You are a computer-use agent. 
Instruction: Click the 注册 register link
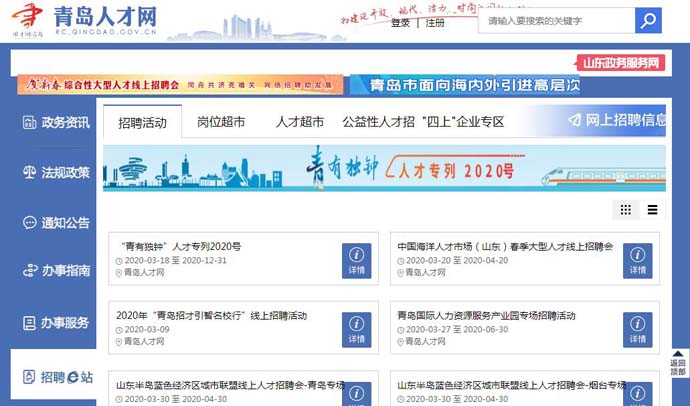(x=435, y=22)
